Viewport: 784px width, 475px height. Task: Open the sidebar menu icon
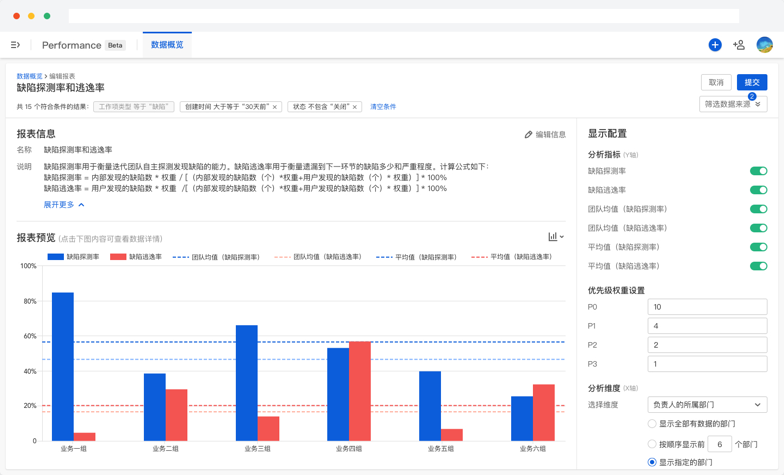click(x=15, y=45)
